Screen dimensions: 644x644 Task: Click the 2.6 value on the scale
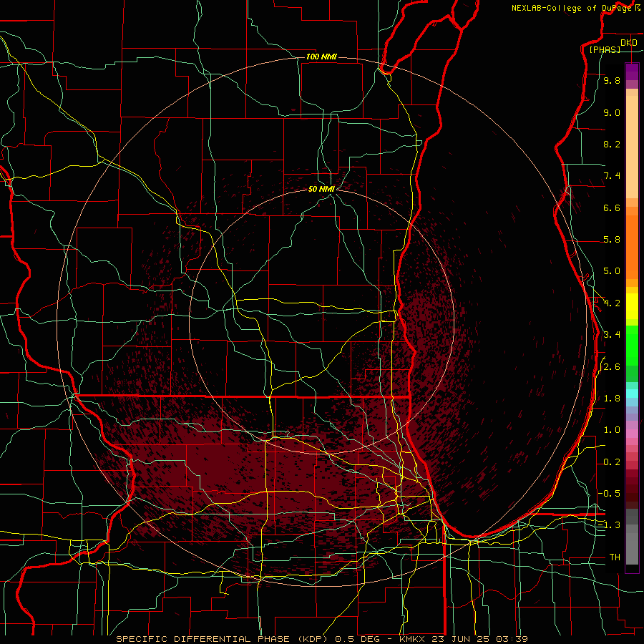tap(612, 367)
